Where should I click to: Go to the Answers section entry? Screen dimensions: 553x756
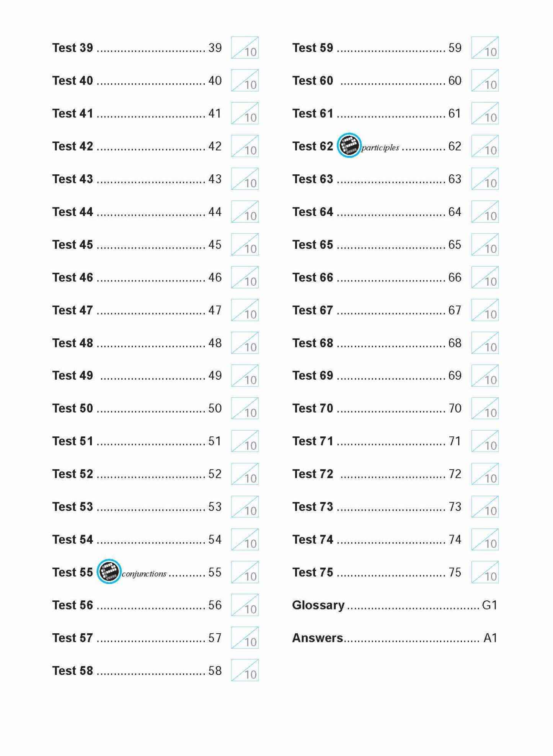click(x=318, y=638)
